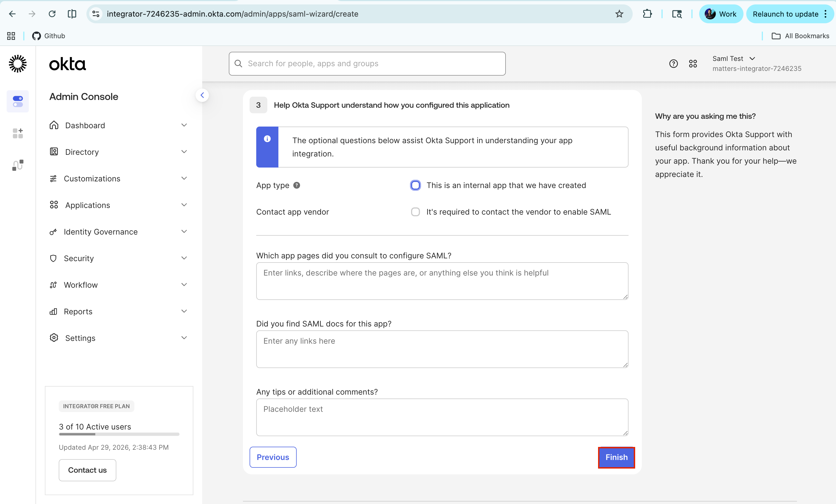Screen dimensions: 836x504
Task: Expand the Identity Governance section chevron
Action: (184, 232)
